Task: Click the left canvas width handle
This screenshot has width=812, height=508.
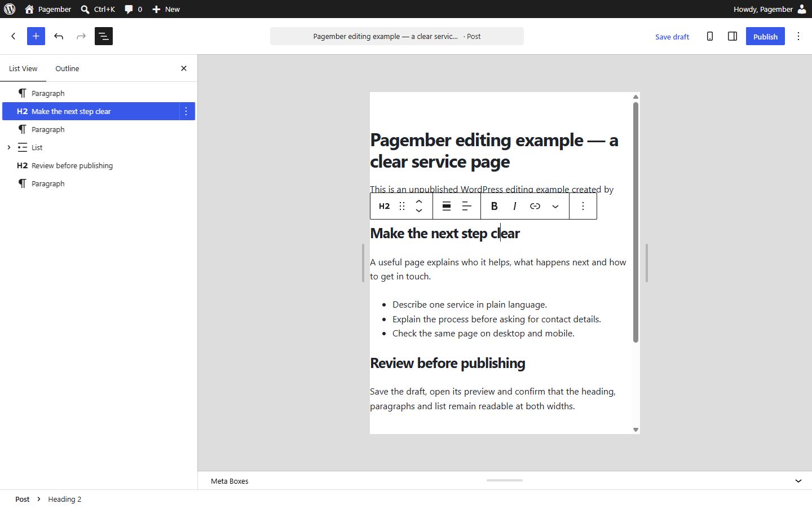Action: point(363,263)
